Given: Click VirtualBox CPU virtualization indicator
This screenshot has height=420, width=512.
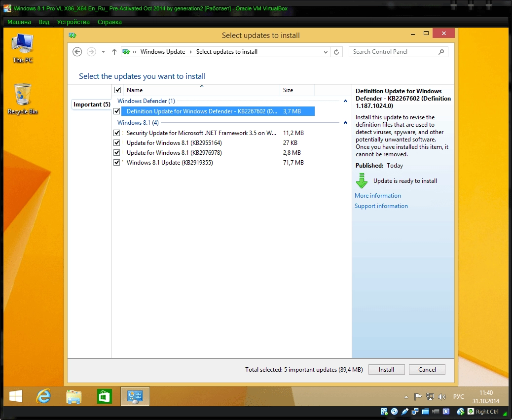Looking at the screenshot, I should pos(446,412).
